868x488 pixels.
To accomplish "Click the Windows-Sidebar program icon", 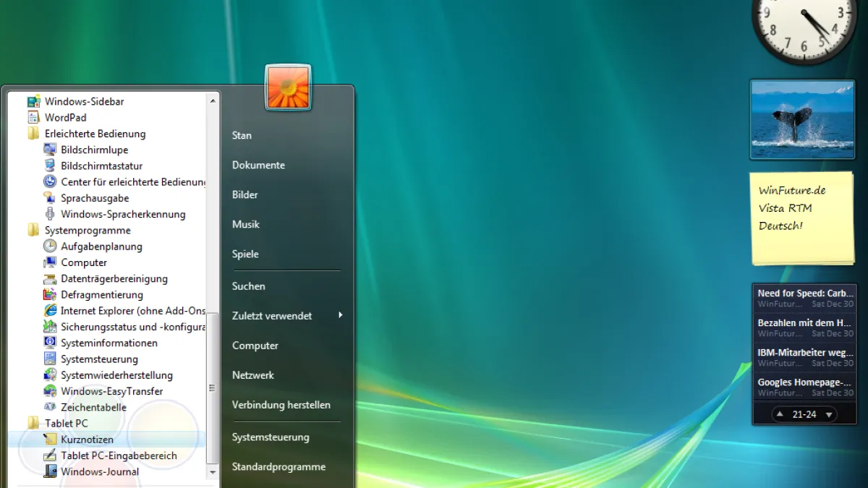I will coord(33,101).
